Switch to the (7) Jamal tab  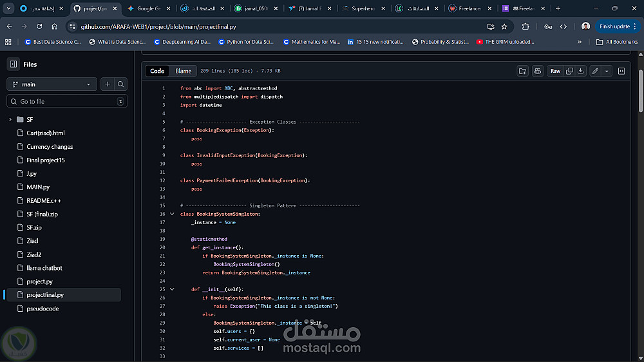point(310,8)
